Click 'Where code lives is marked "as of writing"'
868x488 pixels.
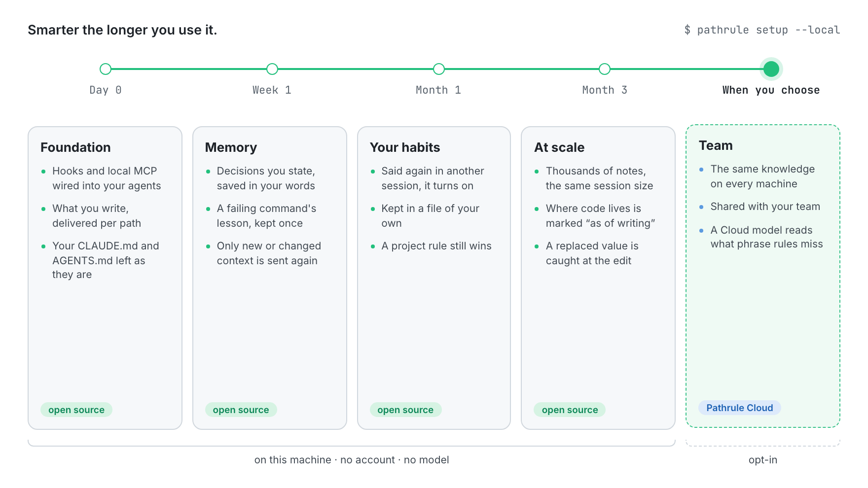tap(600, 216)
